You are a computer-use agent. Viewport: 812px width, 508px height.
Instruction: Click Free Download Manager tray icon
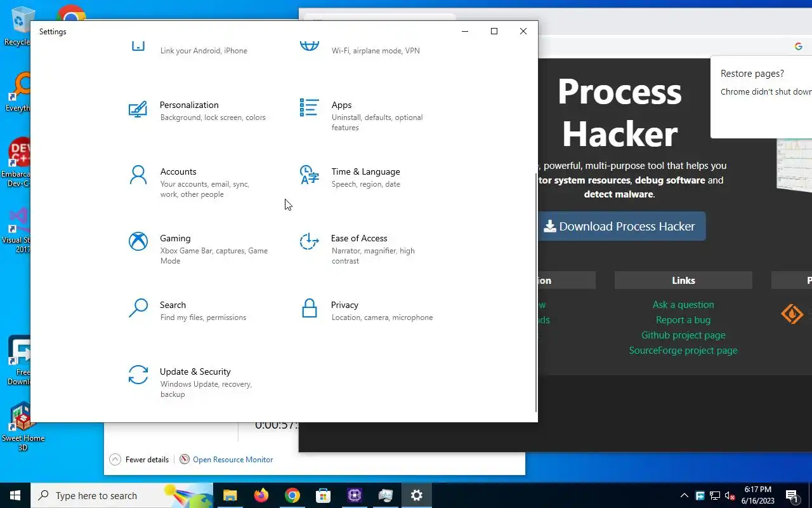tap(700, 496)
